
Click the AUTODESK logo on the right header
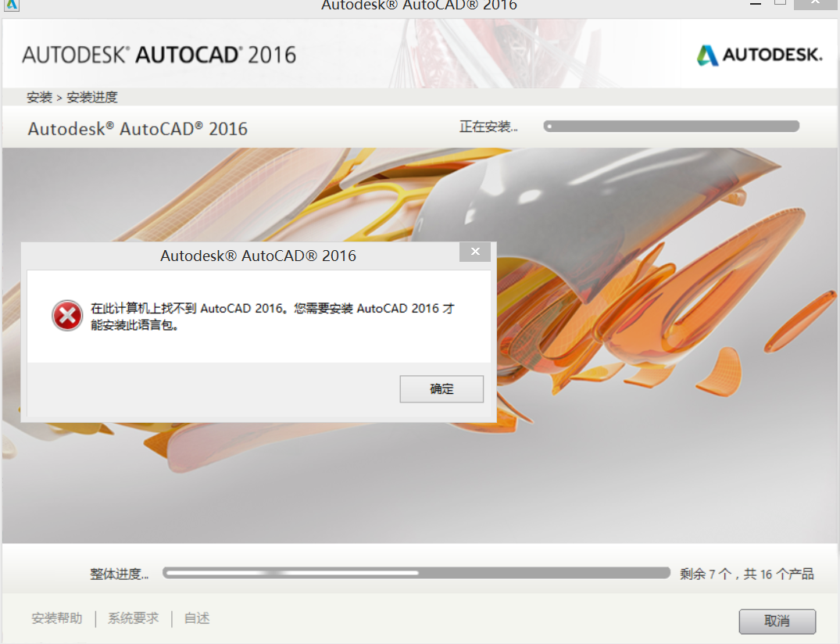(760, 55)
